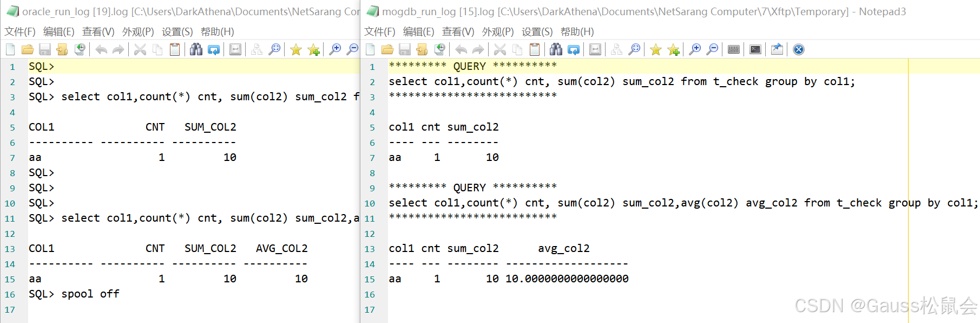
Task: Click SUM_COL2 header on line 5 in oracle log
Action: pos(211,127)
